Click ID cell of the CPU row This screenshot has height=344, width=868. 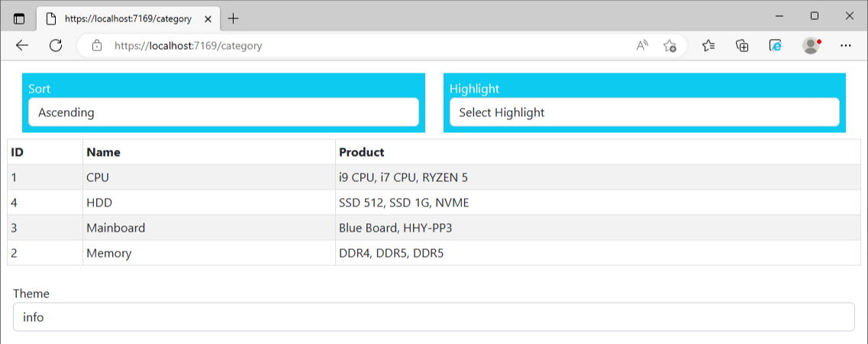tap(45, 177)
